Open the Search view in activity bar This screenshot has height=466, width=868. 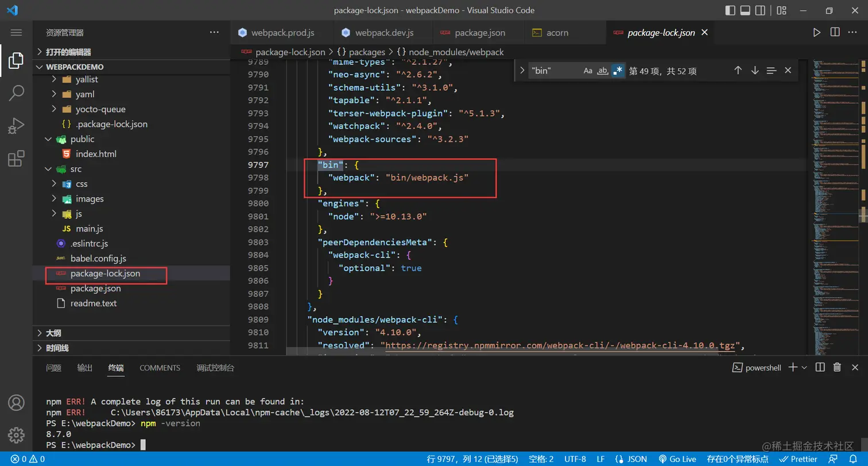pyautogui.click(x=16, y=93)
